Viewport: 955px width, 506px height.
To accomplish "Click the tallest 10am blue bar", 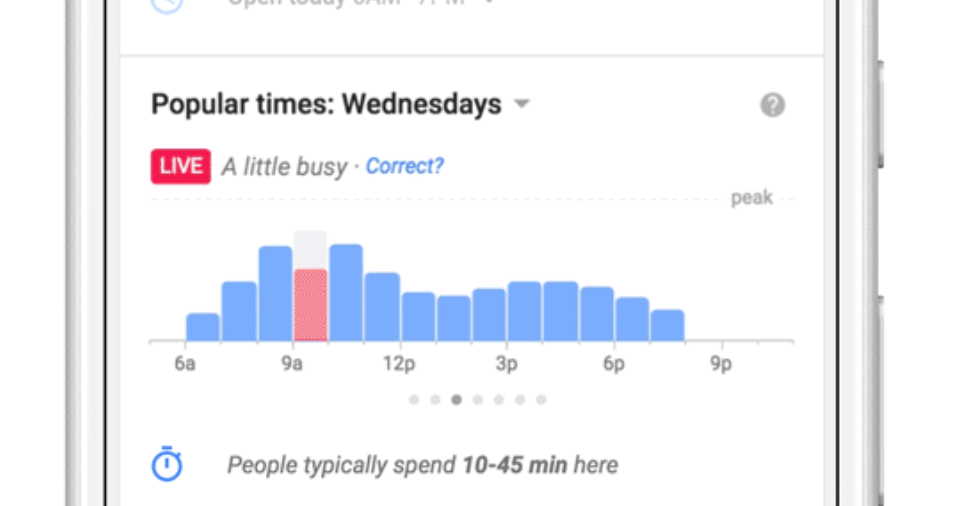I will [x=346, y=293].
